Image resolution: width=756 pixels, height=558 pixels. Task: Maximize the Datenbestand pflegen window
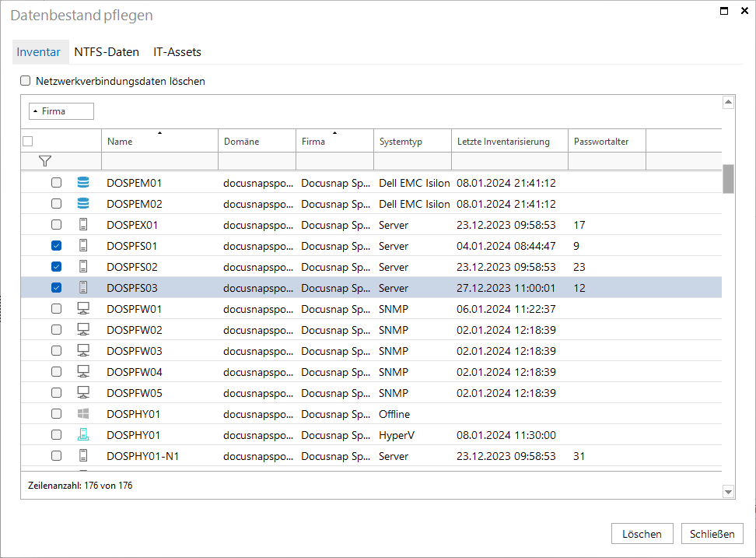click(724, 11)
